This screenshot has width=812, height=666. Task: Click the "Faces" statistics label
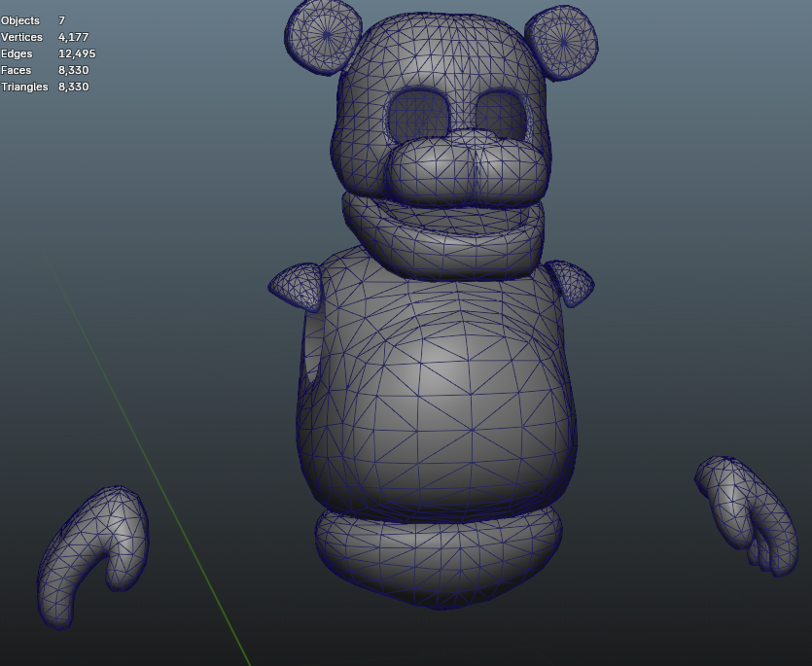click(x=17, y=70)
